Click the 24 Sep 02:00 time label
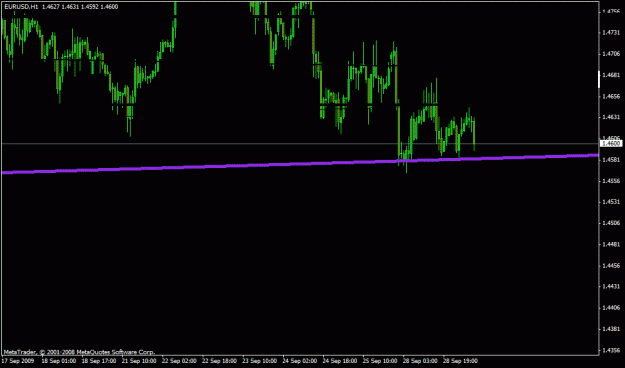This screenshot has width=625, height=368. [300, 361]
